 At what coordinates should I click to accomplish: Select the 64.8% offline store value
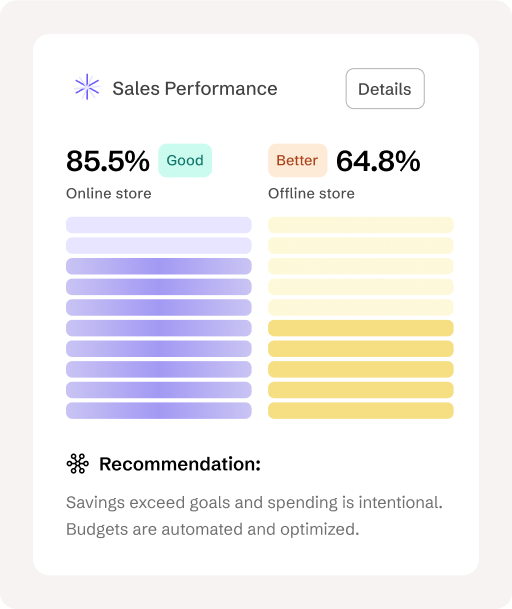pyautogui.click(x=378, y=161)
